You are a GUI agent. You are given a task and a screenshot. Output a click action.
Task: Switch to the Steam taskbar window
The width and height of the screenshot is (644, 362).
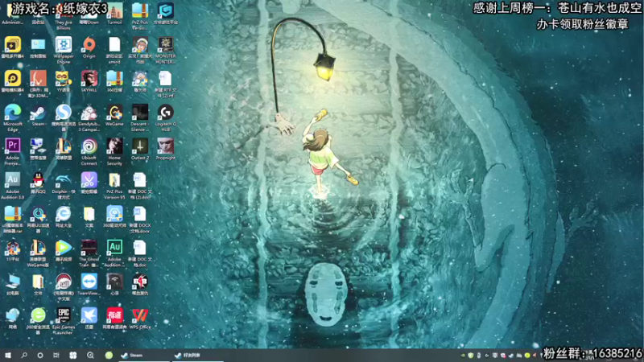(x=143, y=355)
